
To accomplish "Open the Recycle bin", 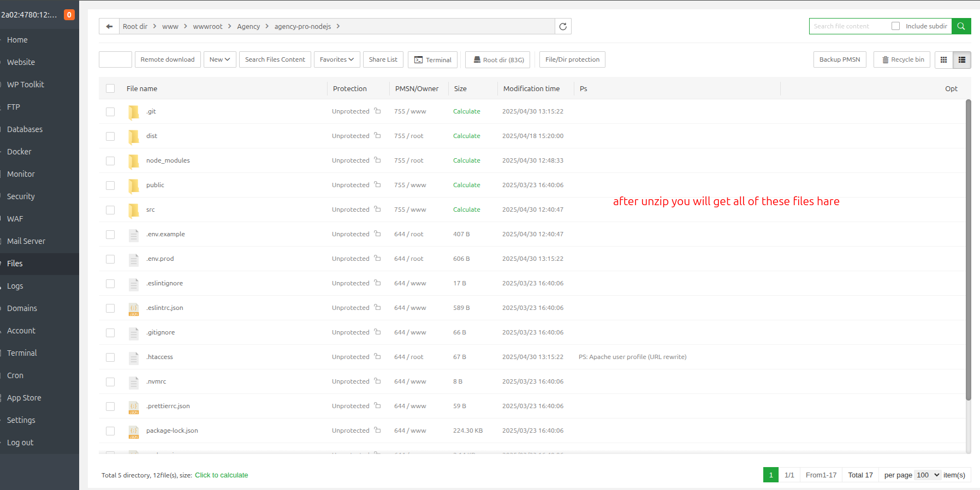I will 902,59.
